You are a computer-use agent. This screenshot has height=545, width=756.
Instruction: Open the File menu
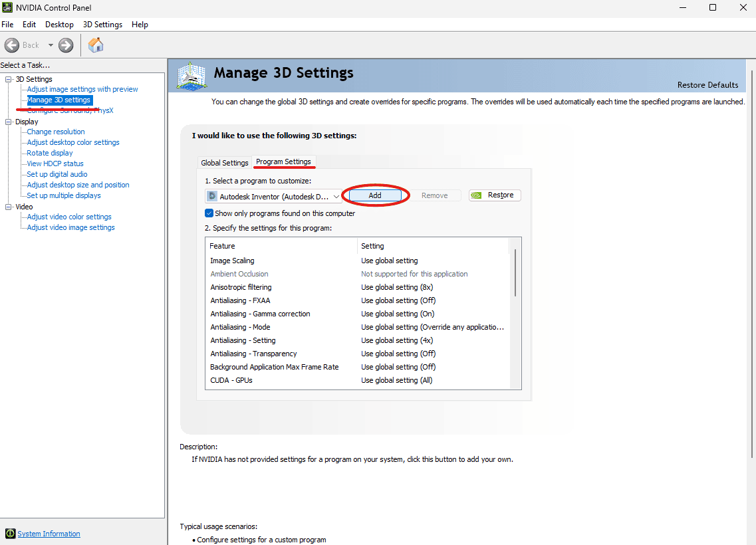pos(8,25)
